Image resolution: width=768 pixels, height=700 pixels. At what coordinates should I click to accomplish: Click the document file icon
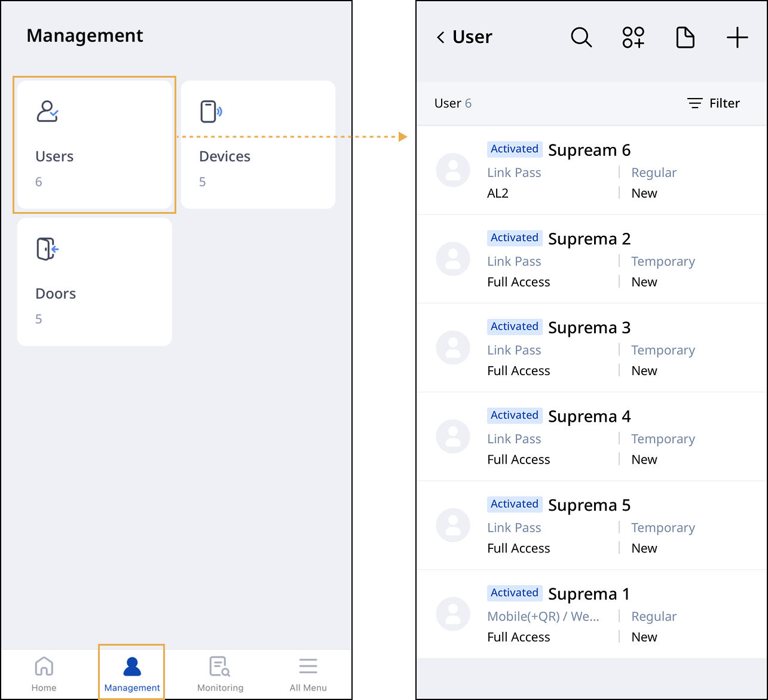(685, 37)
